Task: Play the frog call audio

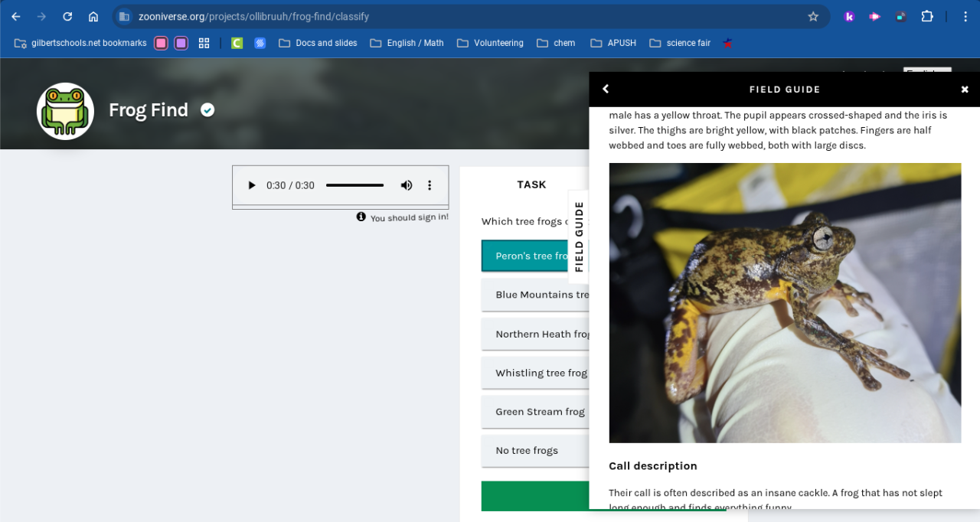Action: [251, 185]
